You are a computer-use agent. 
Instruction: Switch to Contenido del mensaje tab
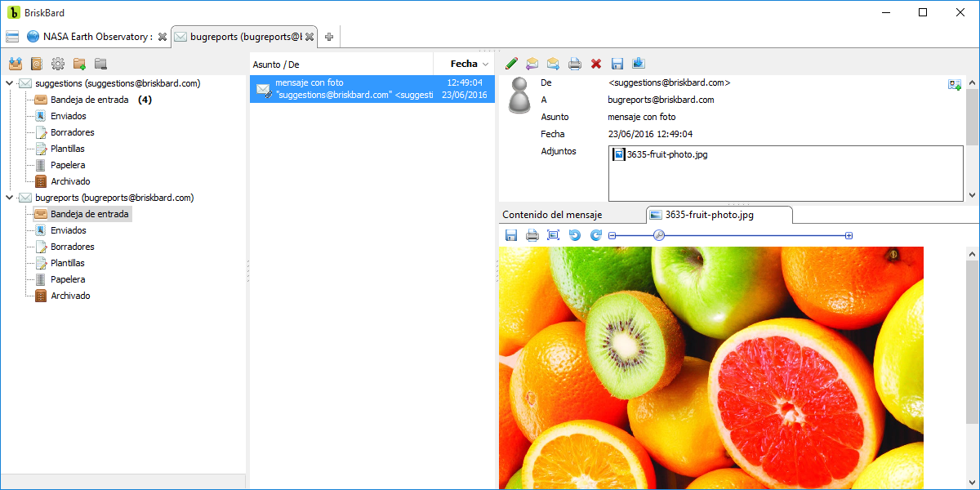tap(552, 215)
